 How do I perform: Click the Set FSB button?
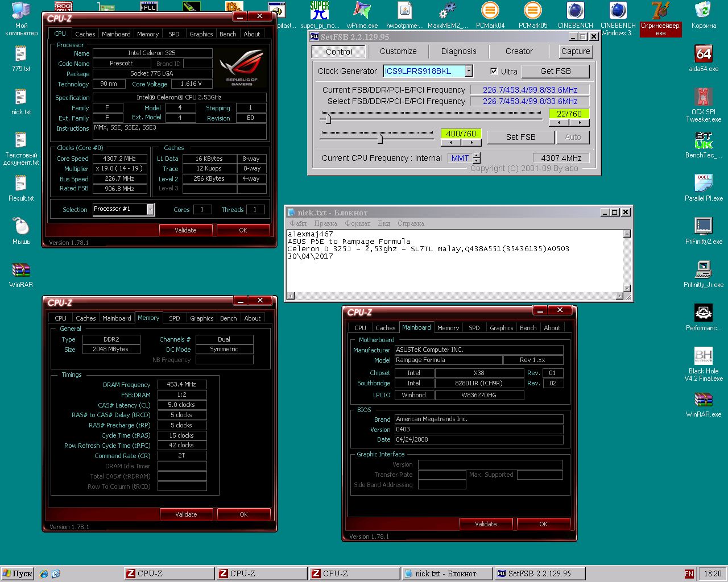[x=520, y=137]
